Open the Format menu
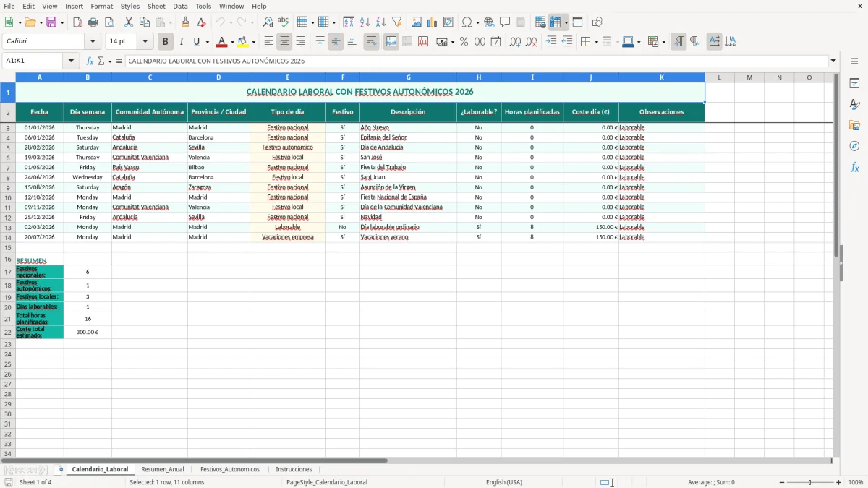Screen dimensions: 868x488 (x=101, y=6)
